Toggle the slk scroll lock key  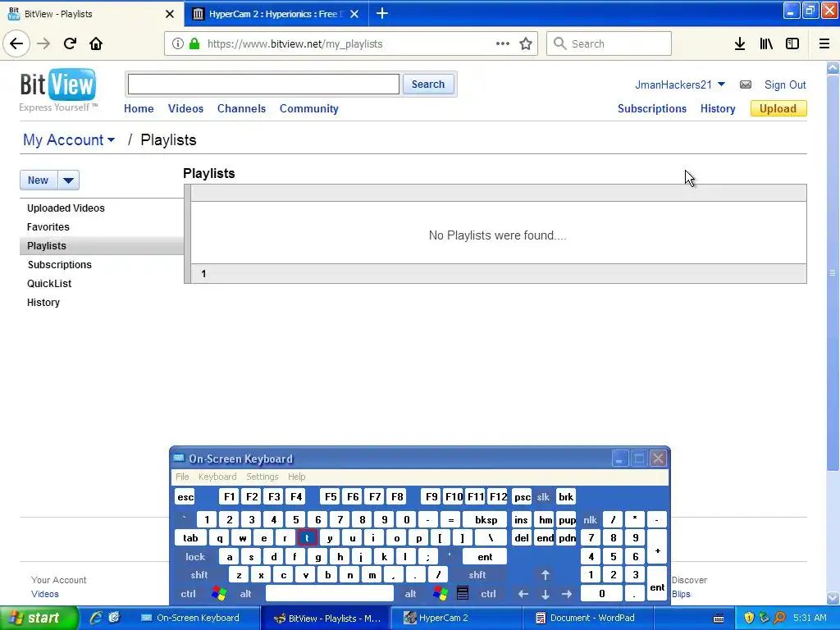click(x=543, y=496)
